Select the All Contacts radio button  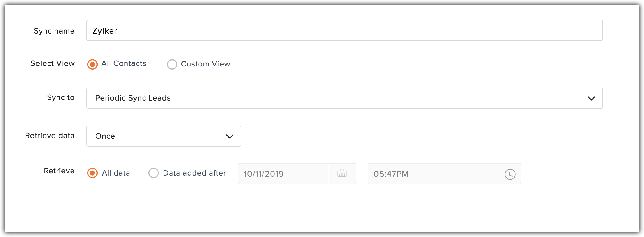(92, 64)
